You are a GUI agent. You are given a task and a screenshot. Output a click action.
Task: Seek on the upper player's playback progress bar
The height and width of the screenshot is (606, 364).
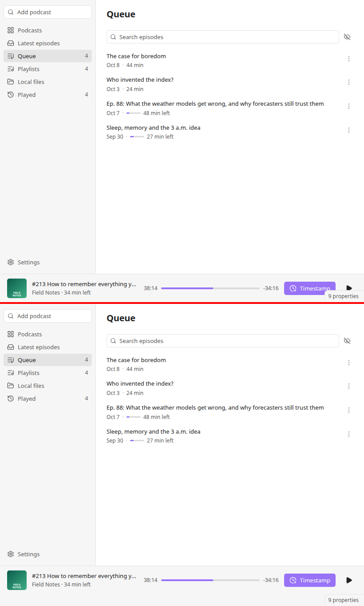tap(210, 288)
